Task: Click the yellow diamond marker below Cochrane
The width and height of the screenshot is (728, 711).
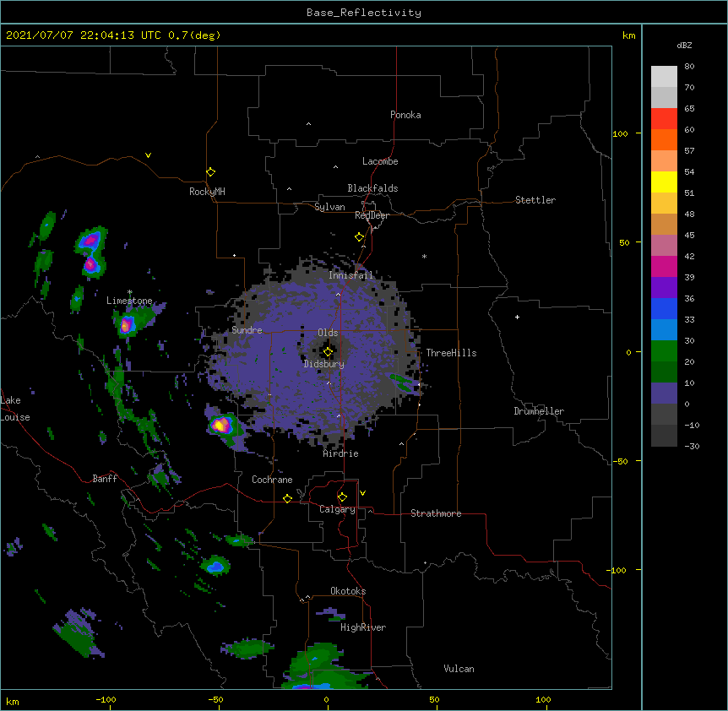Action: coord(287,498)
